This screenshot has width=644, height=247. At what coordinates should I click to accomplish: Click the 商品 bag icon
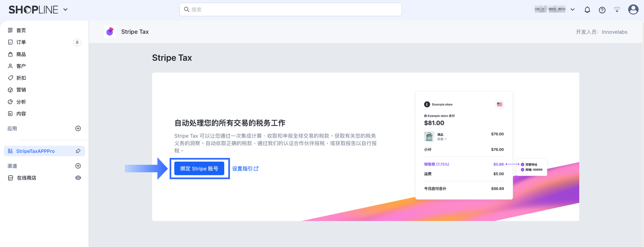click(x=10, y=54)
